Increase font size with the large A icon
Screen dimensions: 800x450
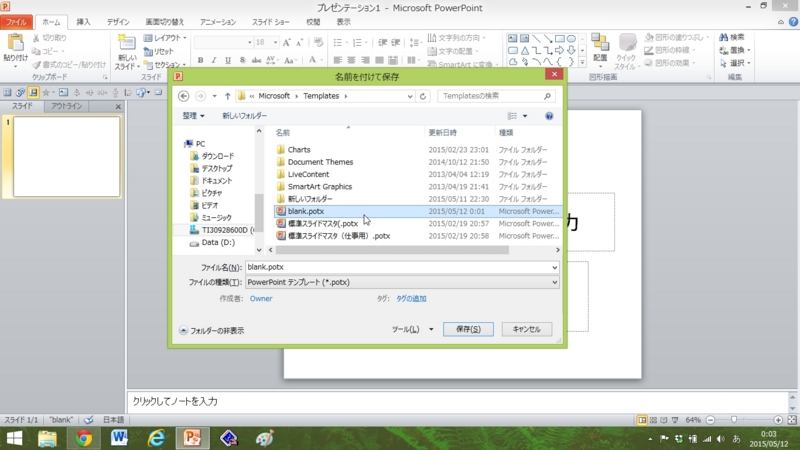coord(286,42)
